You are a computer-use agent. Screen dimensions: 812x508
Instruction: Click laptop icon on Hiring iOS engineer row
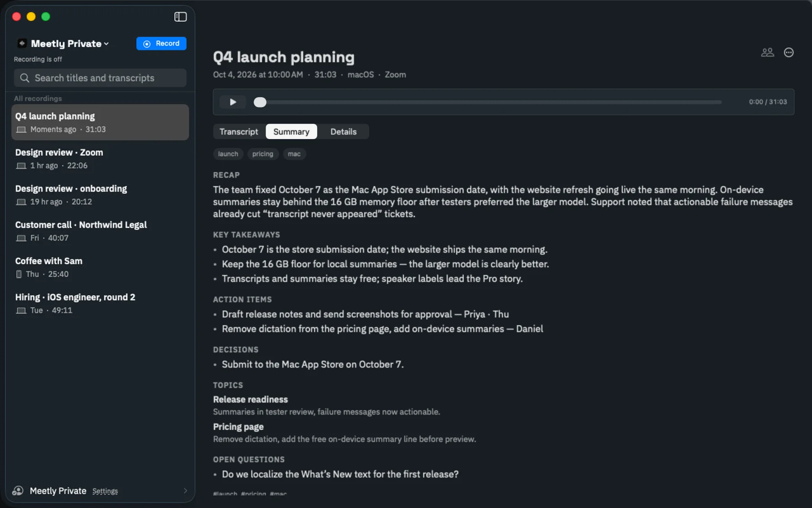21,310
